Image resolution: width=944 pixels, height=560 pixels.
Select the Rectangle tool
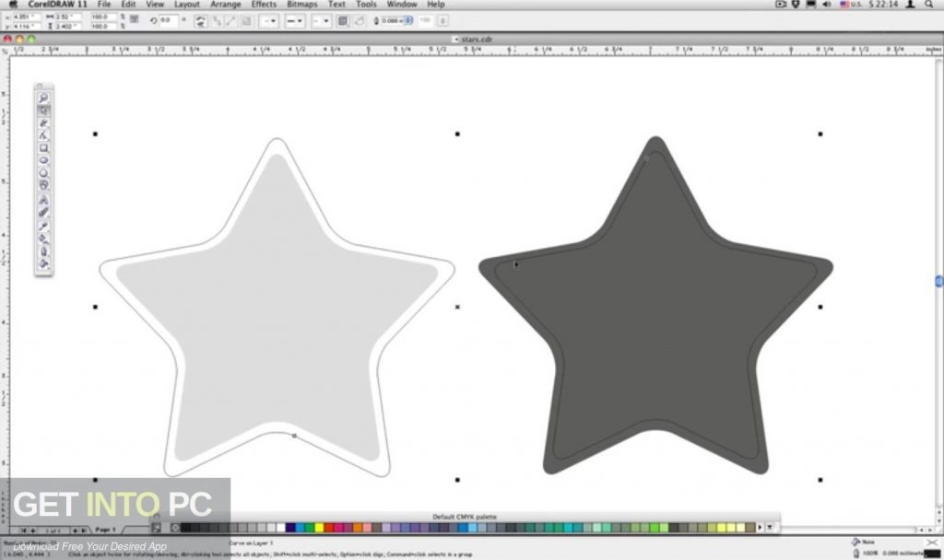tap(43, 148)
